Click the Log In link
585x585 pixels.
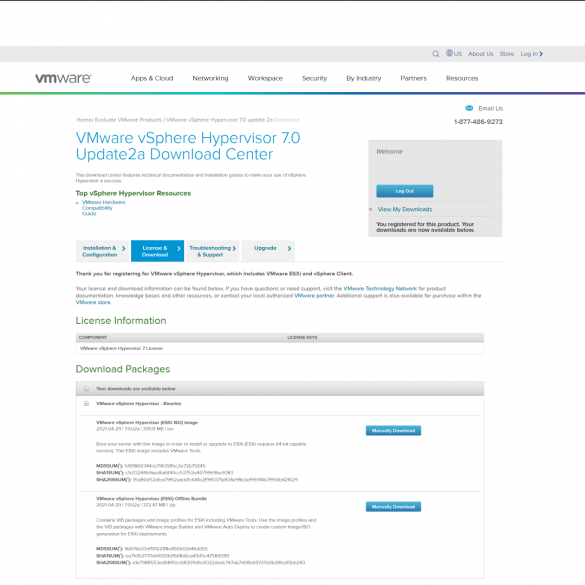click(532, 54)
